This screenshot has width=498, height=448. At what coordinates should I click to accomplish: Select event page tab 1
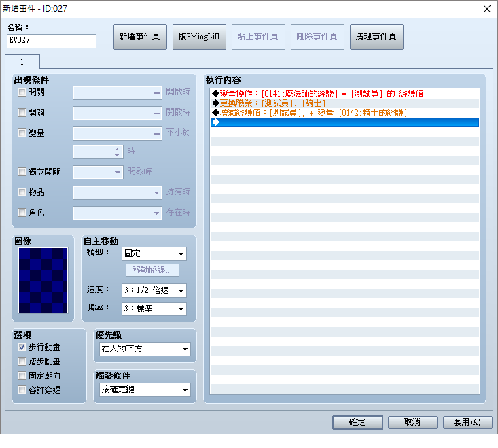(x=22, y=62)
